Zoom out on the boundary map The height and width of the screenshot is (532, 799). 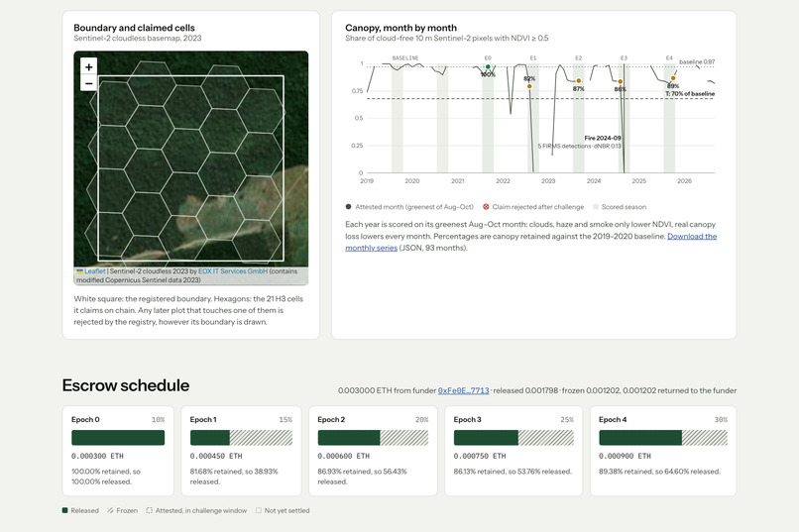tap(88, 83)
